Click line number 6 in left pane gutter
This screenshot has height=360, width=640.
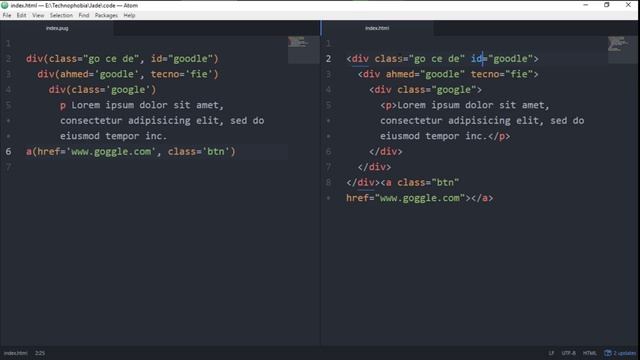(8, 151)
